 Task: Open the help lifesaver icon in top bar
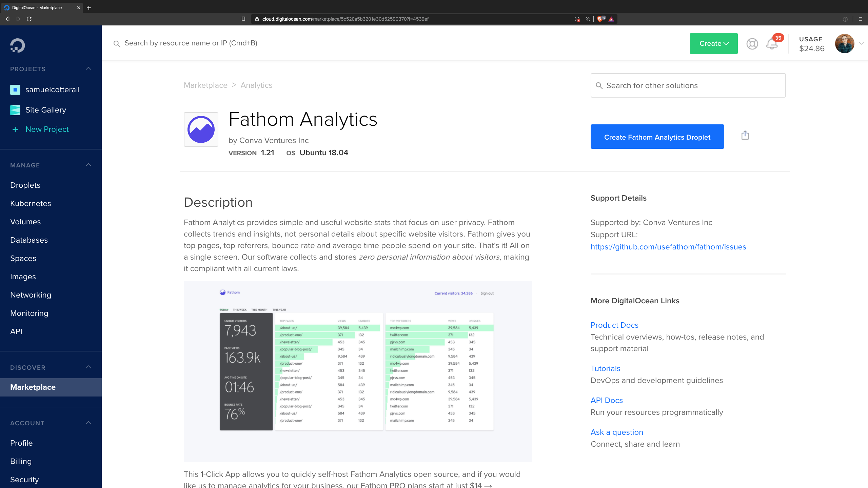coord(752,43)
